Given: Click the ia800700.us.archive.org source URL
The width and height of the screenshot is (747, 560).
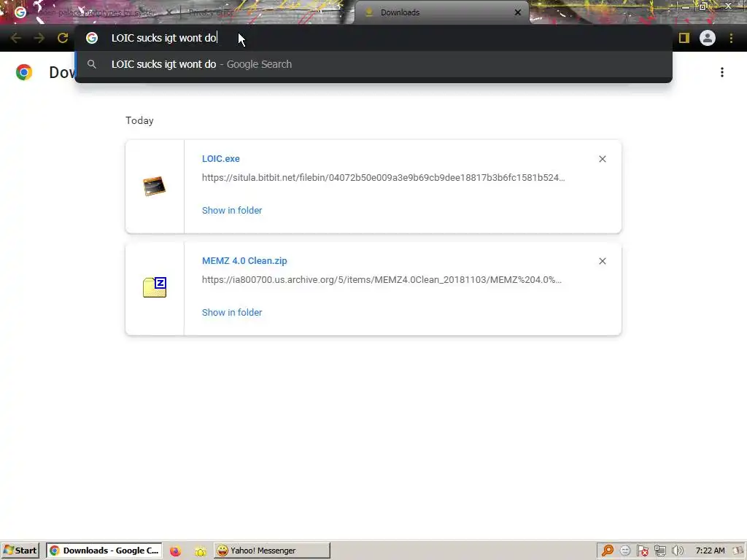Looking at the screenshot, I should 382,279.
